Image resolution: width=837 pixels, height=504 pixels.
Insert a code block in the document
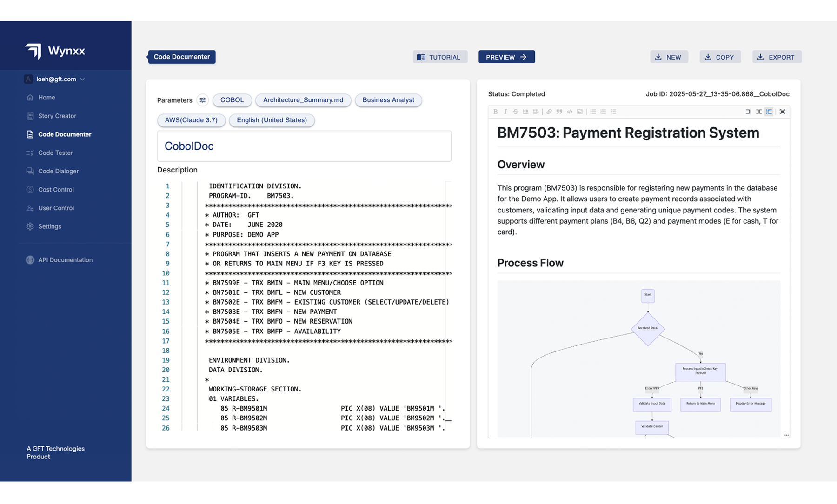[569, 112]
